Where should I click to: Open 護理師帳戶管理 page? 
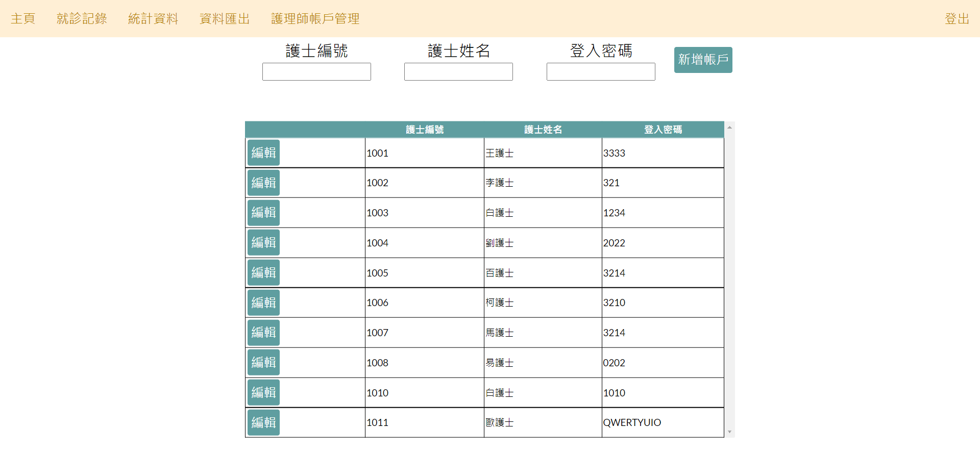[x=315, y=19]
